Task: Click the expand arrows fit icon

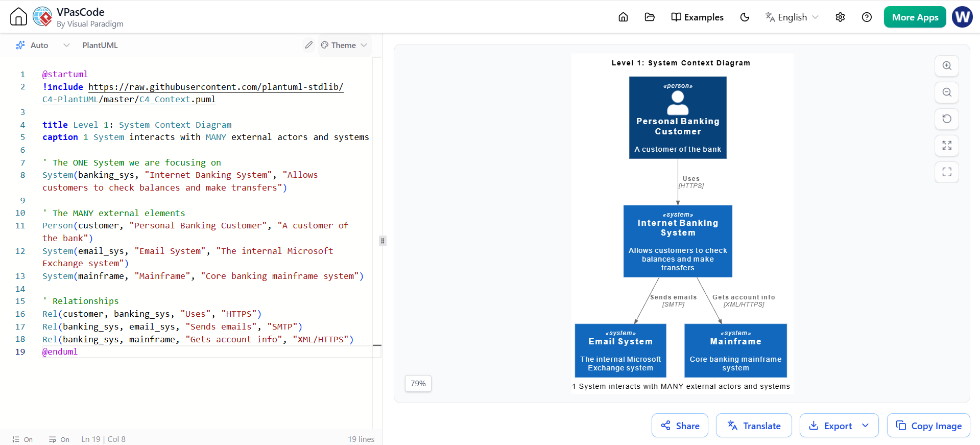Action: pyautogui.click(x=947, y=146)
